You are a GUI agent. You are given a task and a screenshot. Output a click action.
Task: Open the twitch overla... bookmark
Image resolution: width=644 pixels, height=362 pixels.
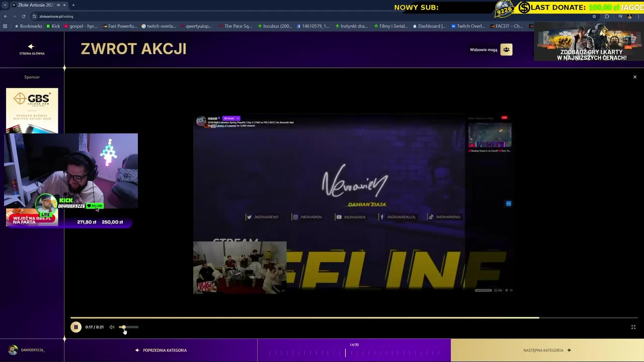159,26
